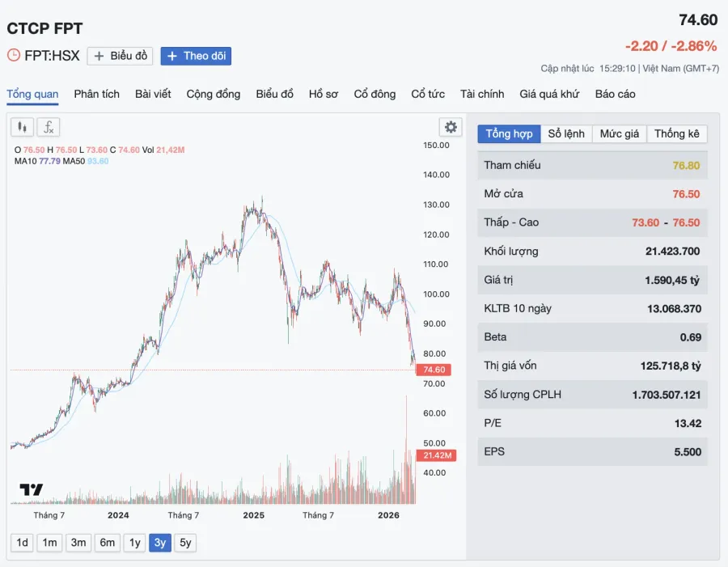728x567 pixels.
Task: Open the Phân tích tab
Action: 96,95
